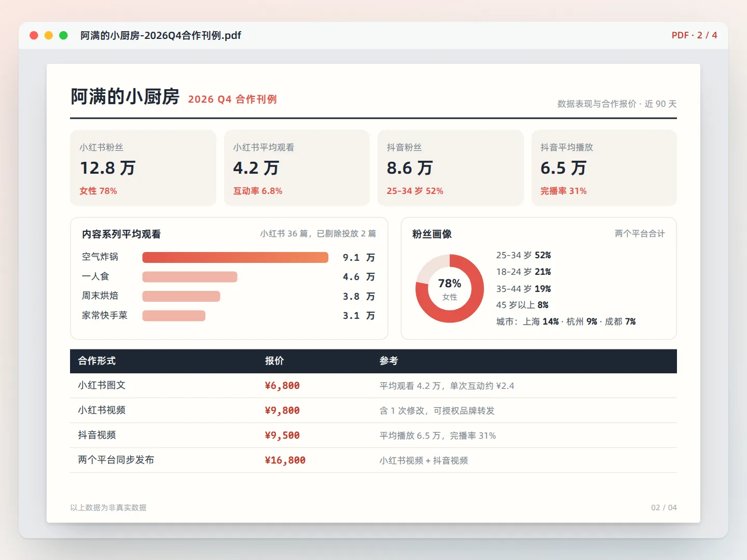Click the 完播率 31% text

point(563,191)
